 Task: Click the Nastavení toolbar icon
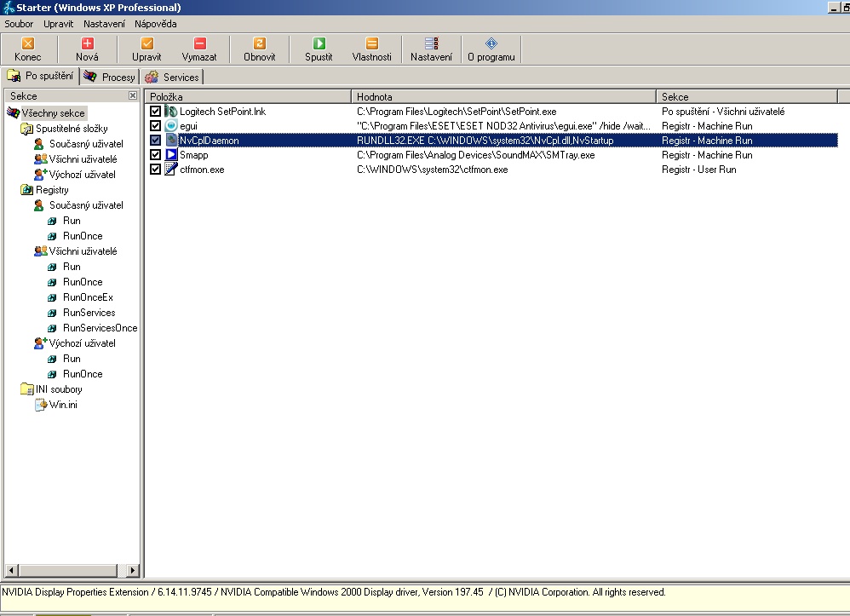tap(432, 43)
